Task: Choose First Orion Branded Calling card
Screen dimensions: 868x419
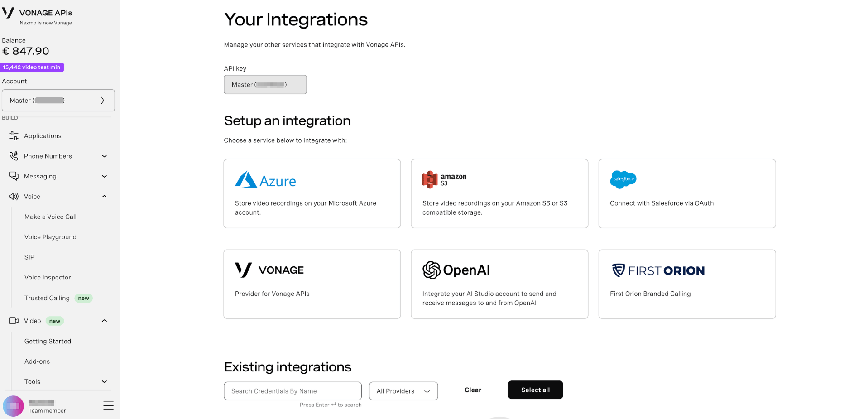Action: 687,284
